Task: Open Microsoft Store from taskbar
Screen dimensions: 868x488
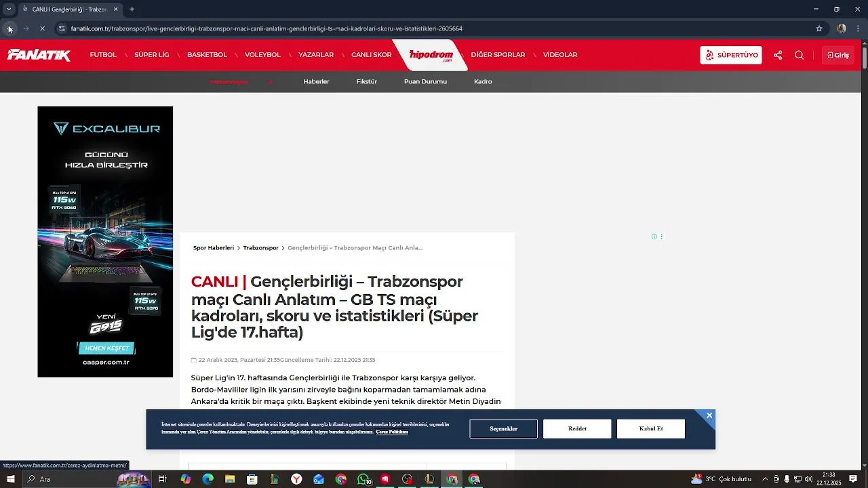Action: click(x=252, y=479)
